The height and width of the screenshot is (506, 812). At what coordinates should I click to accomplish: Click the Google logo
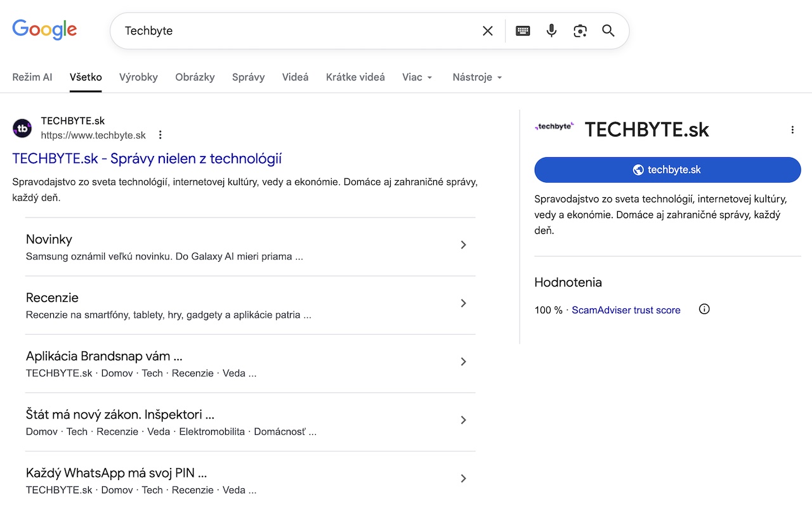pyautogui.click(x=44, y=30)
